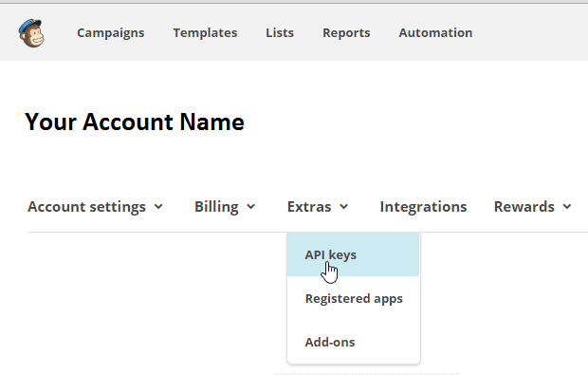Select API keys from Extras menu

353,254
